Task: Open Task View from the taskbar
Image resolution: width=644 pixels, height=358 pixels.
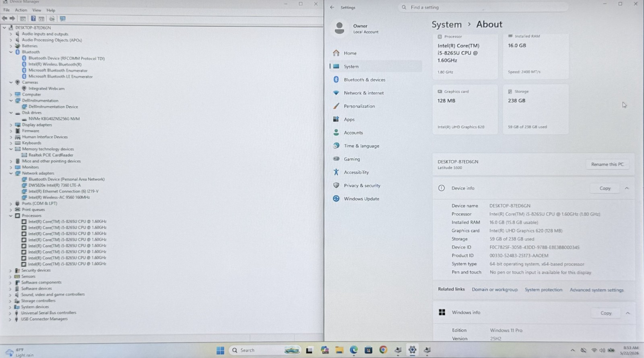Action: (x=309, y=350)
